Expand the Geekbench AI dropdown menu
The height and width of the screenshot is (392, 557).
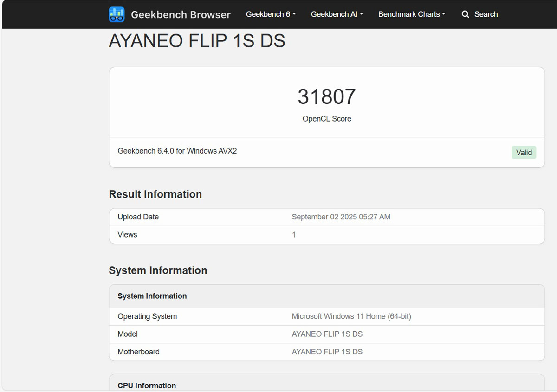(337, 14)
